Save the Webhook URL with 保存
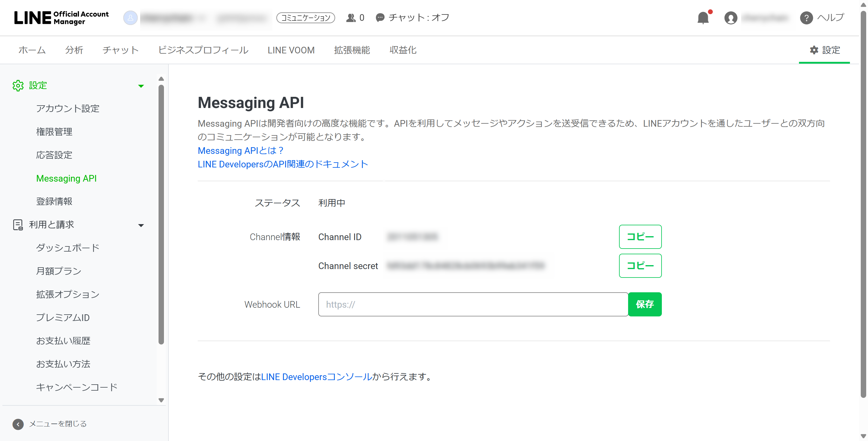The image size is (868, 441). pyautogui.click(x=645, y=304)
